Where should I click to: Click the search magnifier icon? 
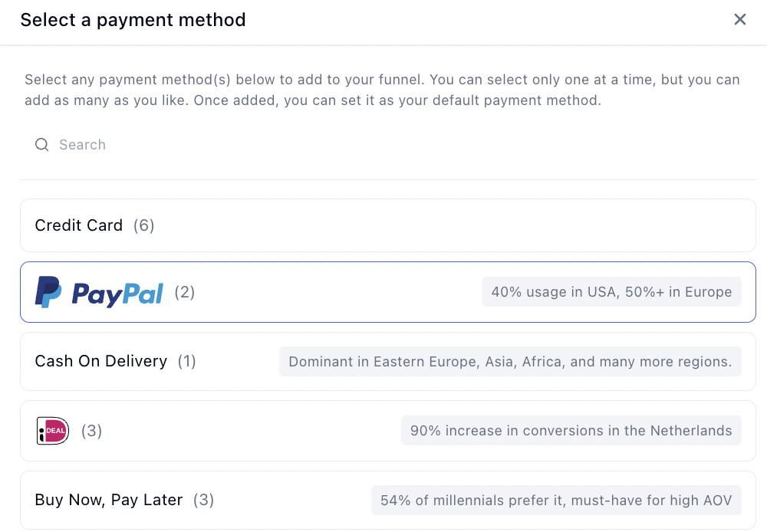[x=42, y=145]
